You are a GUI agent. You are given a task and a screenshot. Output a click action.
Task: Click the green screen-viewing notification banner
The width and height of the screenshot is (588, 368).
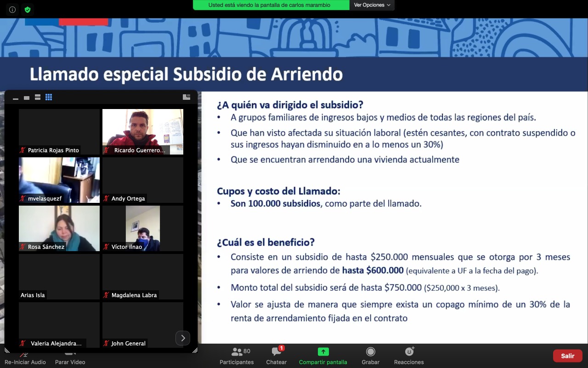click(271, 5)
